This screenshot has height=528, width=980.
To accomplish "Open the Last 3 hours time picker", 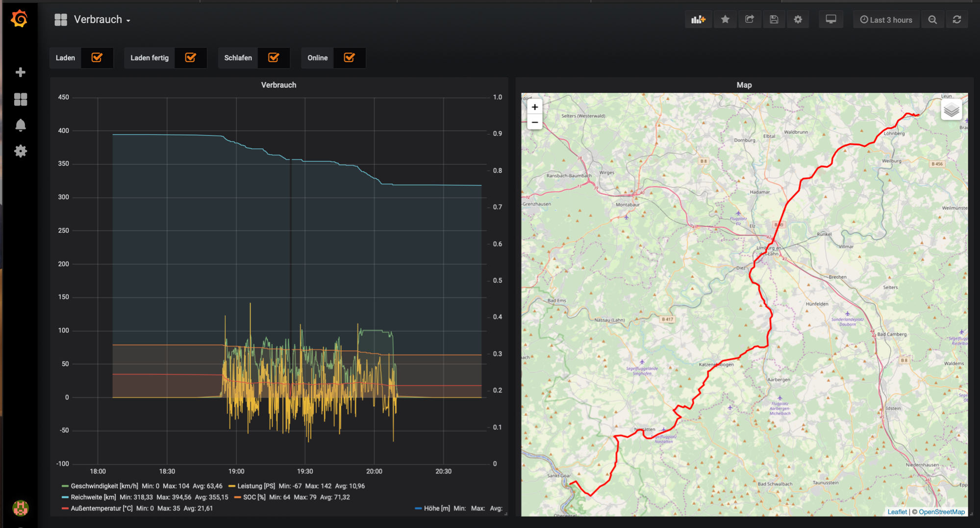I will click(886, 20).
